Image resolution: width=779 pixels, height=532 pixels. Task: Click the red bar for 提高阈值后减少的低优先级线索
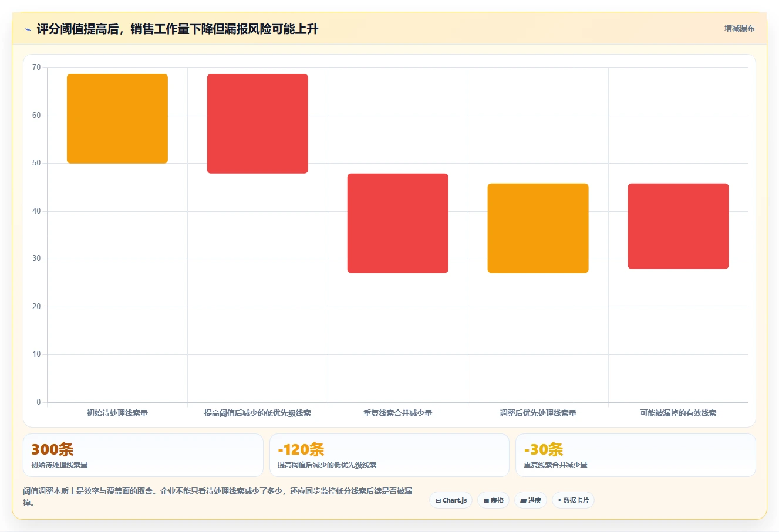click(258, 124)
